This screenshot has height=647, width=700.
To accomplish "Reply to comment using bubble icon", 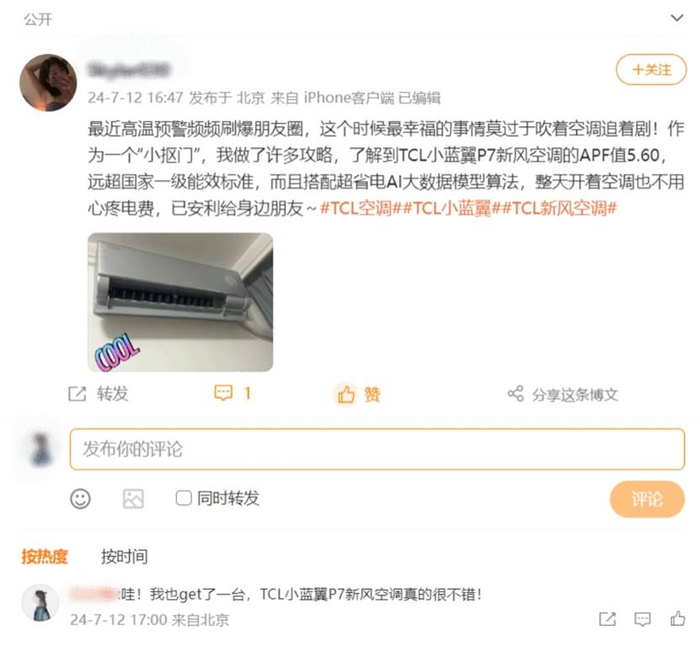I will tap(642, 619).
